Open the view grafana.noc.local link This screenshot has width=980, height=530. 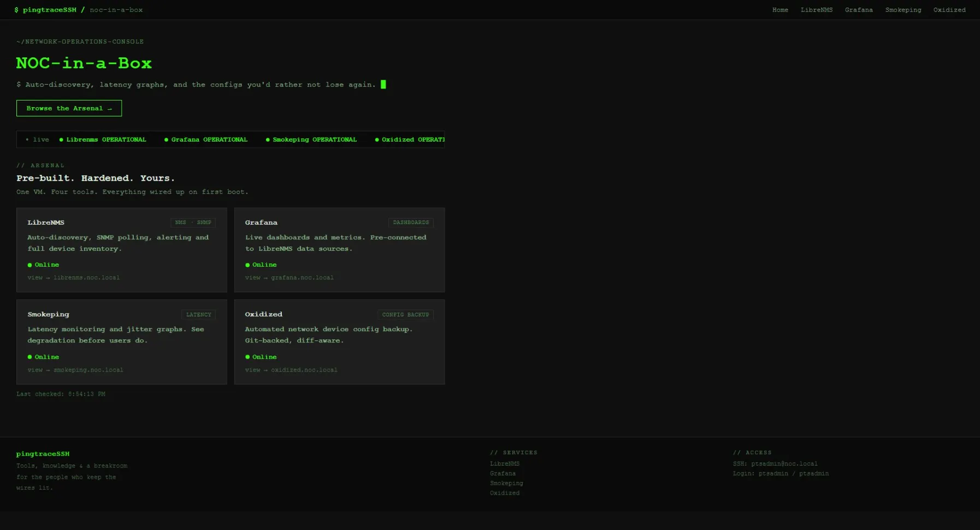click(x=290, y=278)
